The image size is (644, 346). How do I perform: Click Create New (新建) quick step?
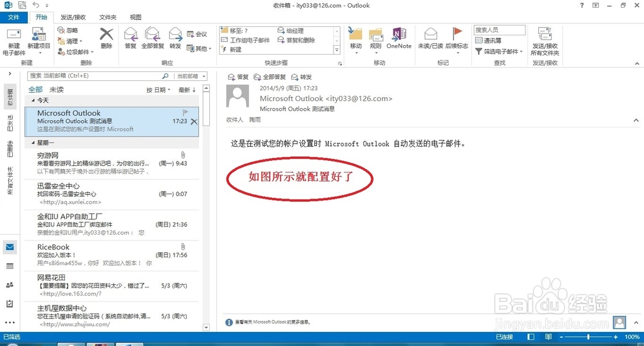pos(232,50)
